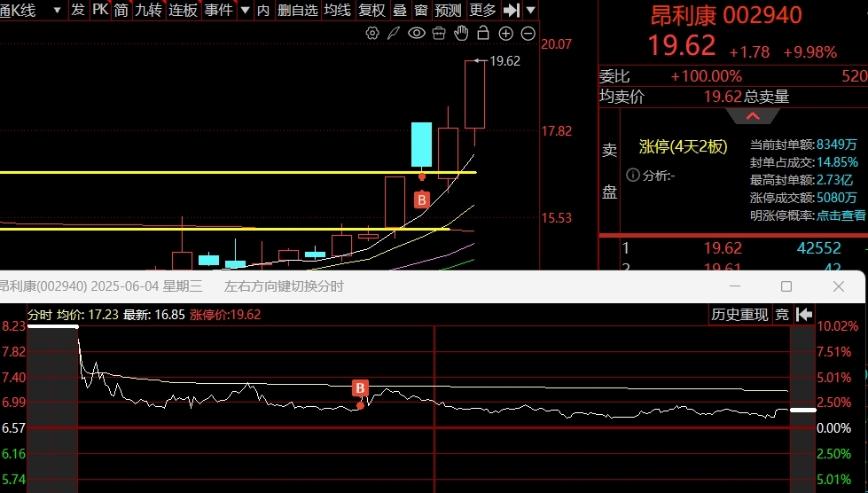The height and width of the screenshot is (493, 868).
Task: Click the stock name 昂利康 002940 header
Action: [726, 15]
